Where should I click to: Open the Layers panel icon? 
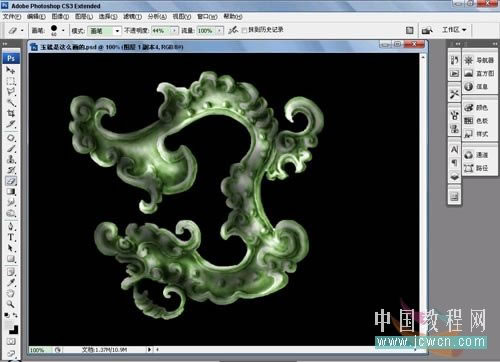454,177
